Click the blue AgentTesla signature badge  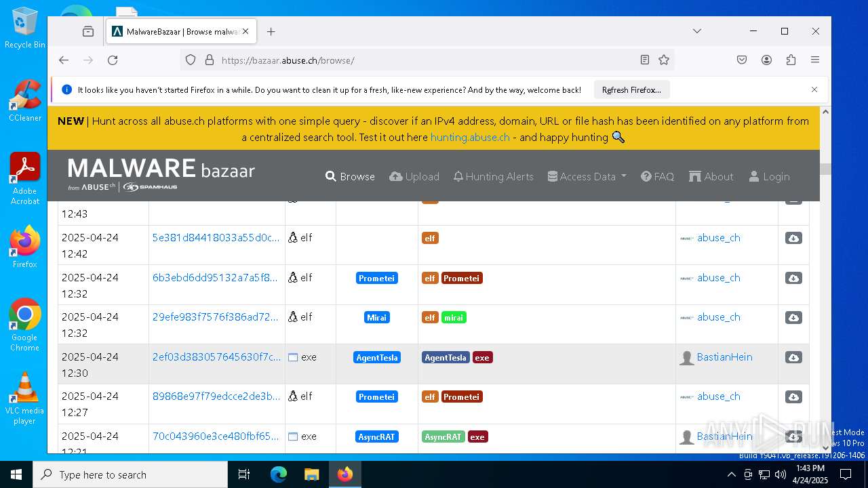click(377, 357)
